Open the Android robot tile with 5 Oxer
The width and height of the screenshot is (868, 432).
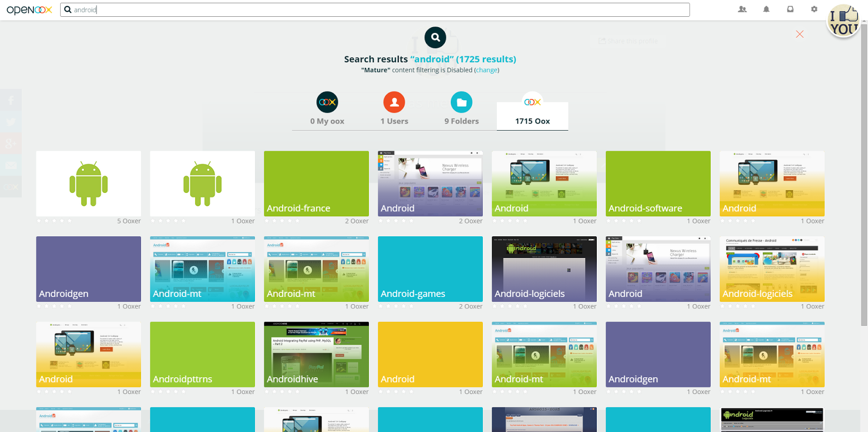pyautogui.click(x=88, y=184)
